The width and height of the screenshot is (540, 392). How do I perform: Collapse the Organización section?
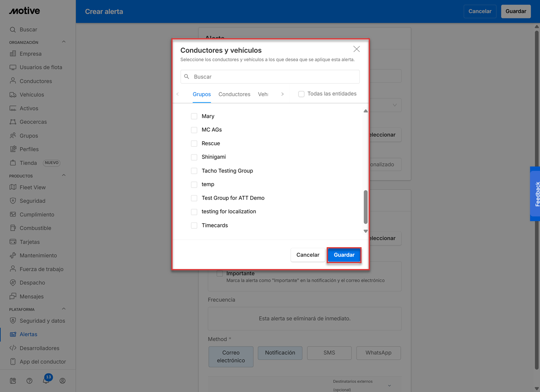pos(64,42)
